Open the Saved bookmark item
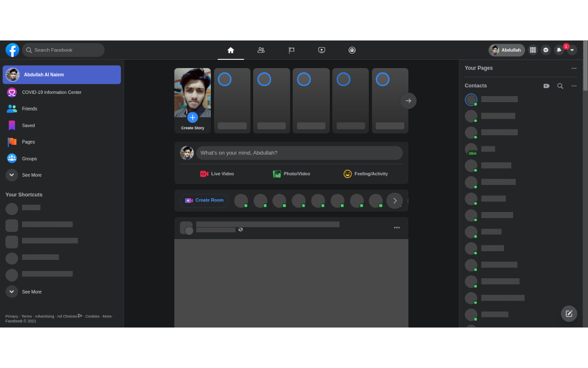 click(x=28, y=126)
